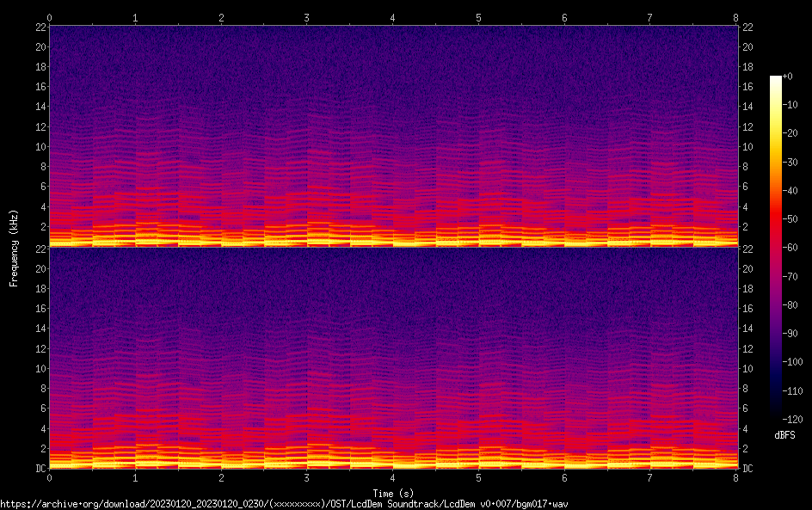Click the "+0" label on the color scale
Viewport: 812px width, 510px height.
click(x=788, y=77)
